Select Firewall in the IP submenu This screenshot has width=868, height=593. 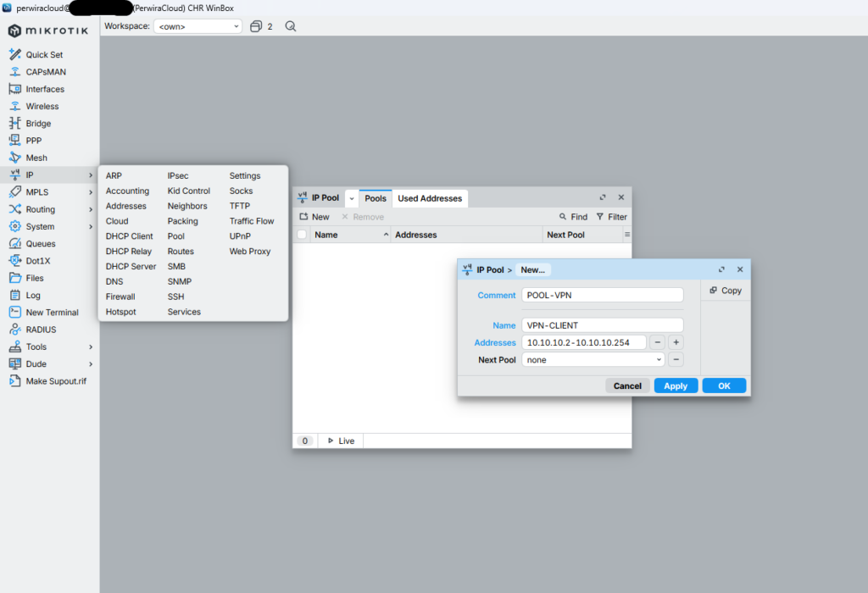pos(120,296)
